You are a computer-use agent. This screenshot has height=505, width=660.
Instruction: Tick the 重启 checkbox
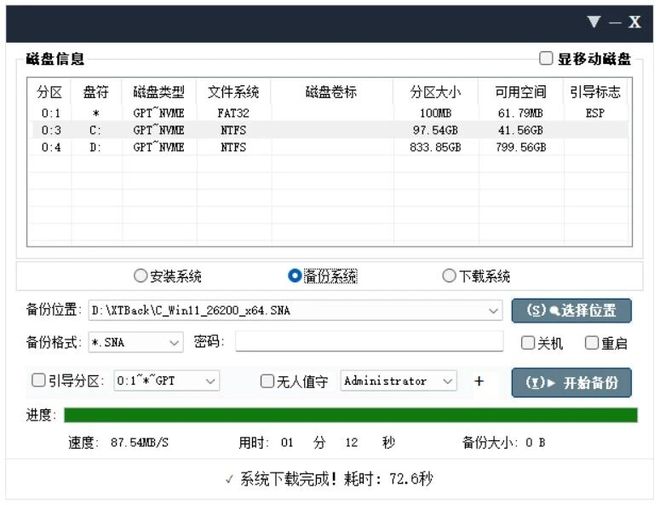[591, 343]
